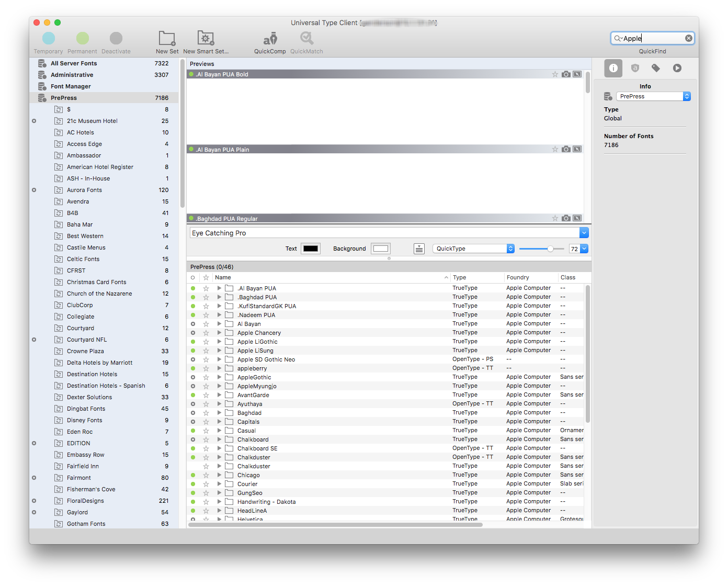Viewport: 728px width, 586px height.
Task: Sort by favorite star column header
Action: [206, 277]
